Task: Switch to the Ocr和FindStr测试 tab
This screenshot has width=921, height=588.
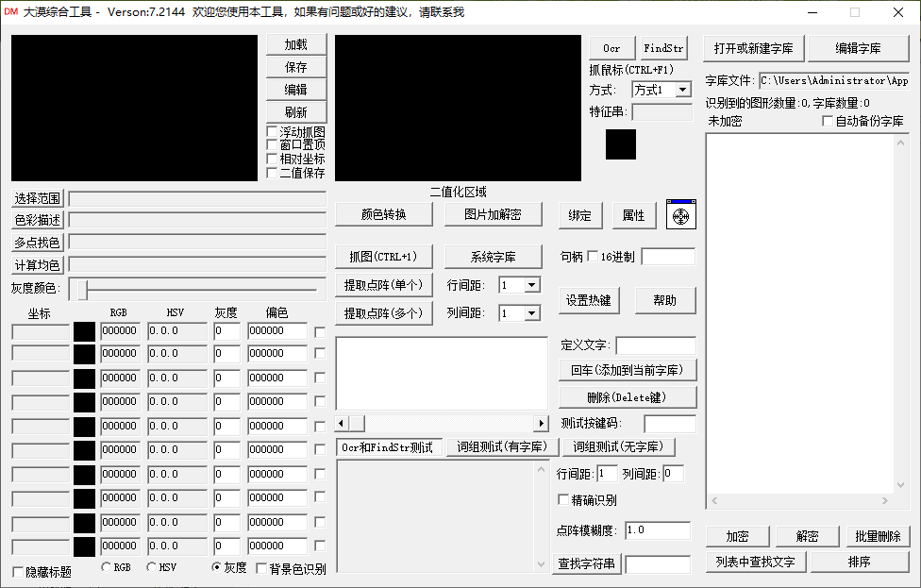Action: 388,447
